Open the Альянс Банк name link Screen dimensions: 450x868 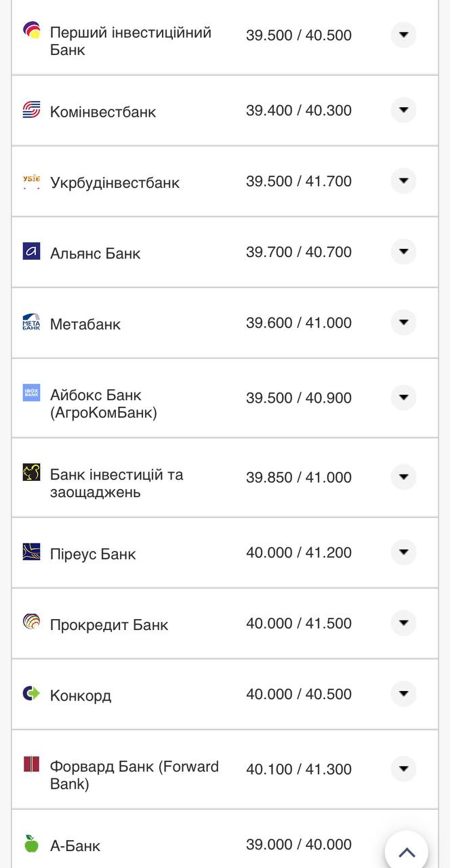(95, 254)
